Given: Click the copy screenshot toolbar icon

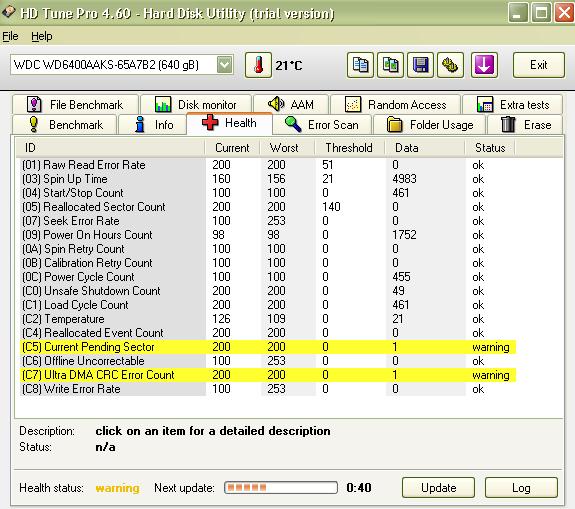Looking at the screenshot, I should click(390, 65).
